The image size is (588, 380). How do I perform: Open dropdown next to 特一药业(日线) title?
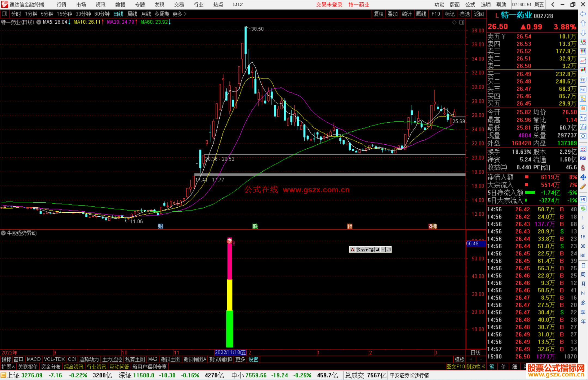pyautogui.click(x=39, y=22)
